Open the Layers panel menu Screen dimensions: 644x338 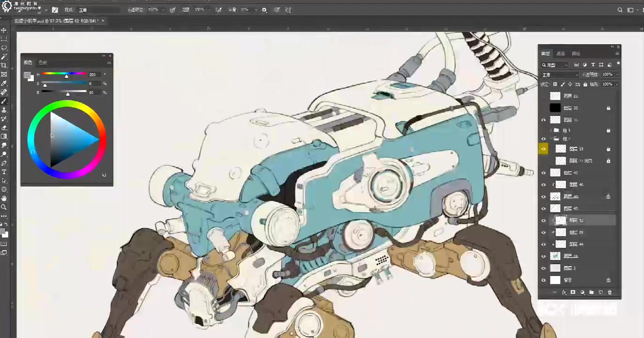point(617,54)
